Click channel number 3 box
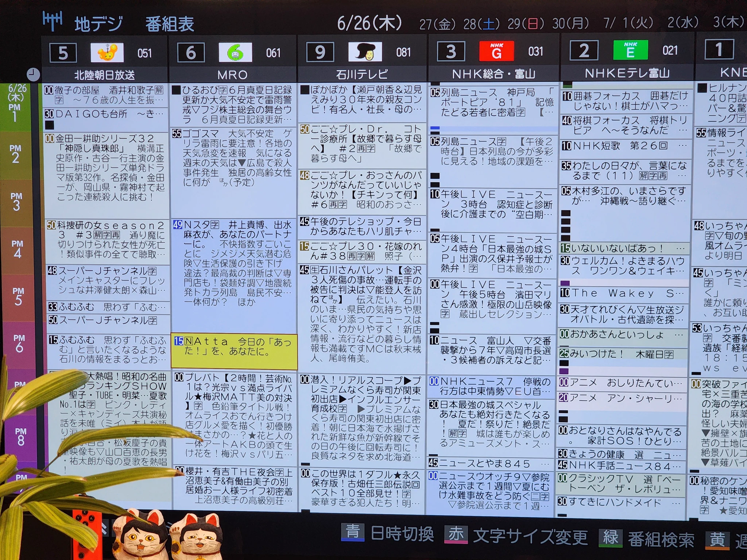 click(x=451, y=51)
